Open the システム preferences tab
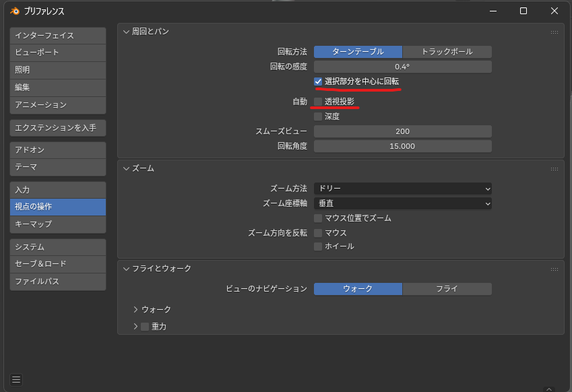Screen dimensions: 572x392 [58, 247]
